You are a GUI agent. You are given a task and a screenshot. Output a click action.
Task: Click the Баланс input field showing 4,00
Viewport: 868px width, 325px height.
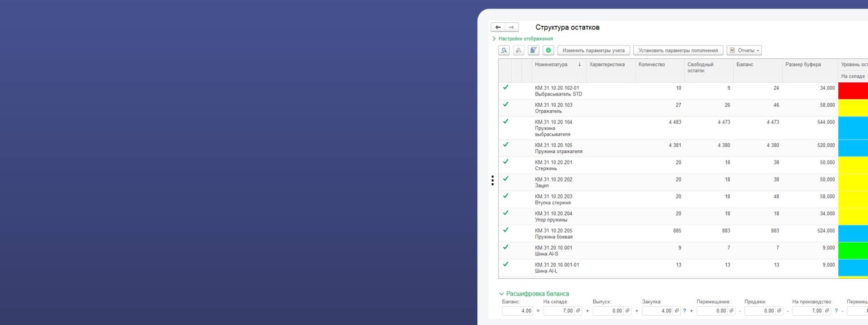(517, 311)
